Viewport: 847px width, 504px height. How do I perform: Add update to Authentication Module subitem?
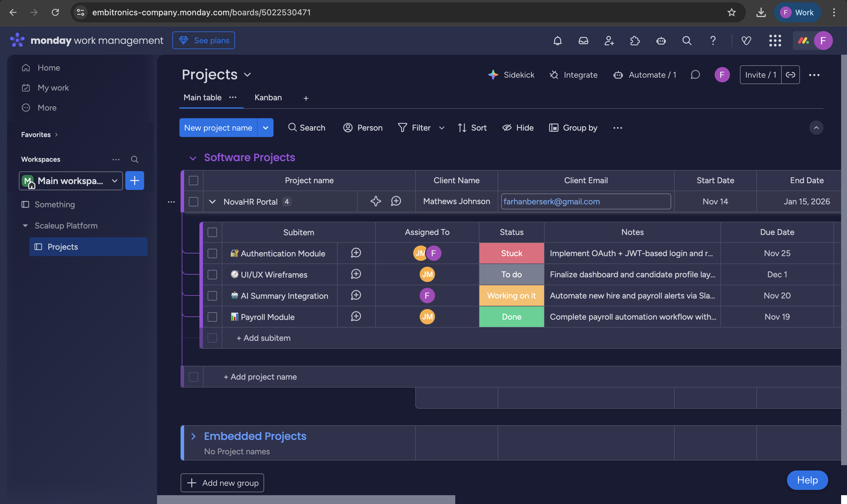coord(356,253)
